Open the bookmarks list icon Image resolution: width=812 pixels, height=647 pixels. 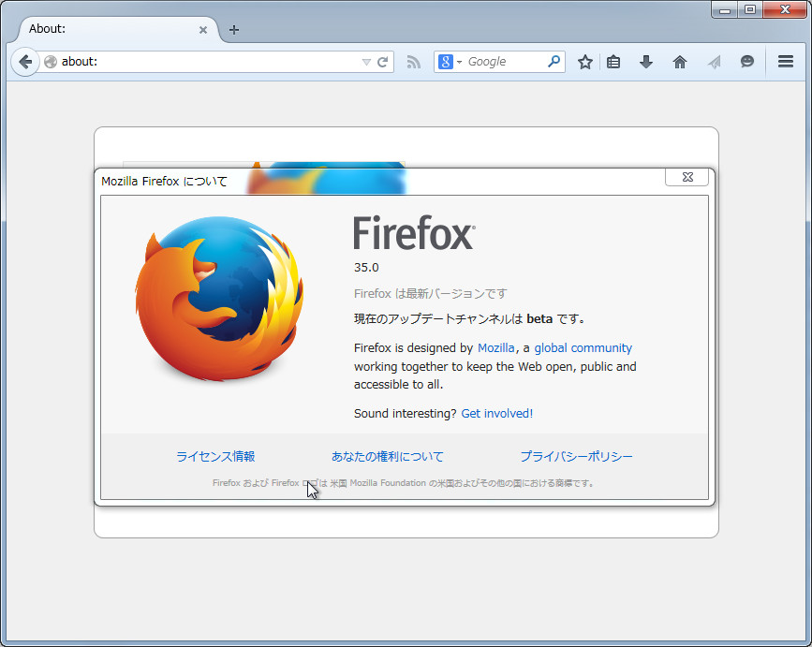click(x=613, y=61)
